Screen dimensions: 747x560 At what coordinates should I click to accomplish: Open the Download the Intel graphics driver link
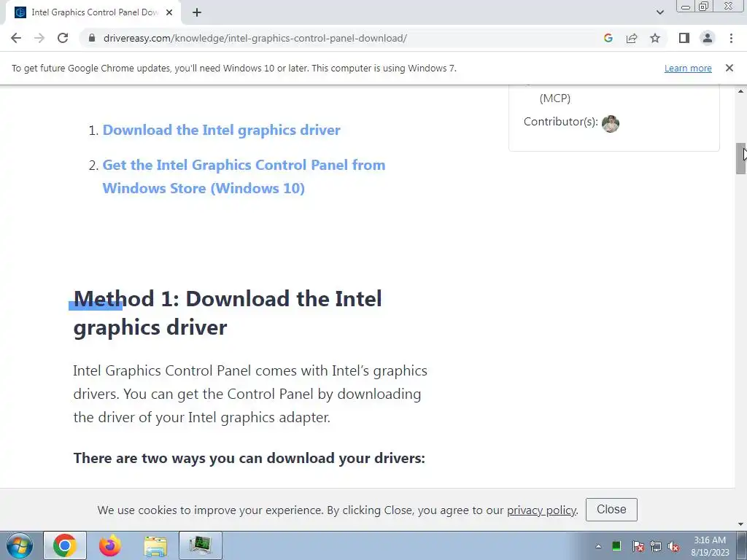(x=222, y=130)
